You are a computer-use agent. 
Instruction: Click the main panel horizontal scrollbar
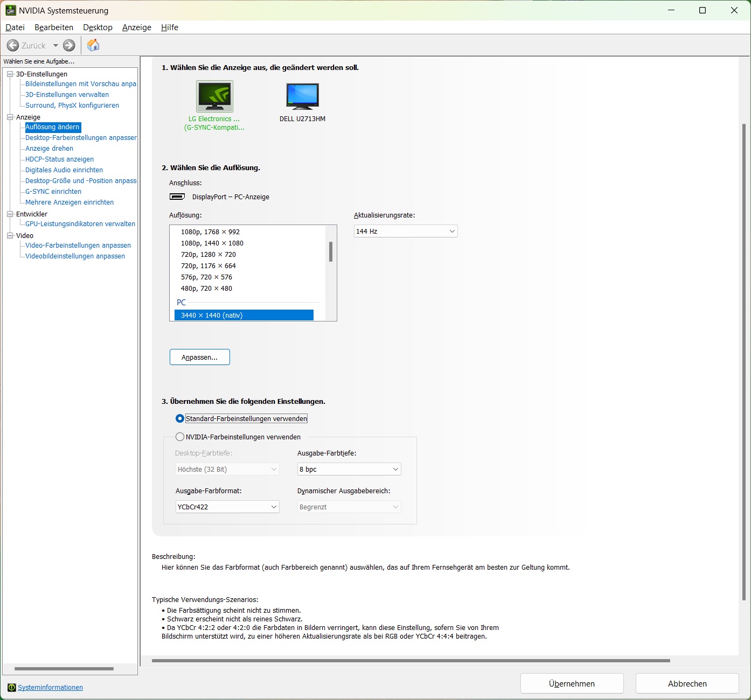click(411, 660)
